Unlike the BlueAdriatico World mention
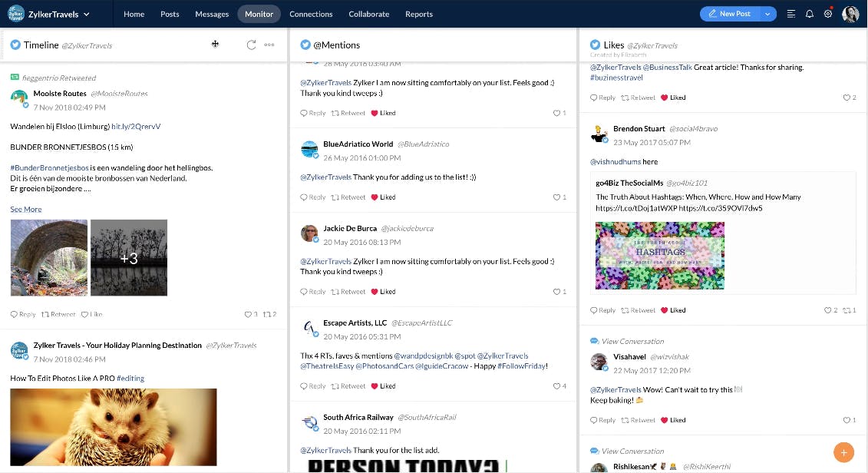 click(x=383, y=197)
